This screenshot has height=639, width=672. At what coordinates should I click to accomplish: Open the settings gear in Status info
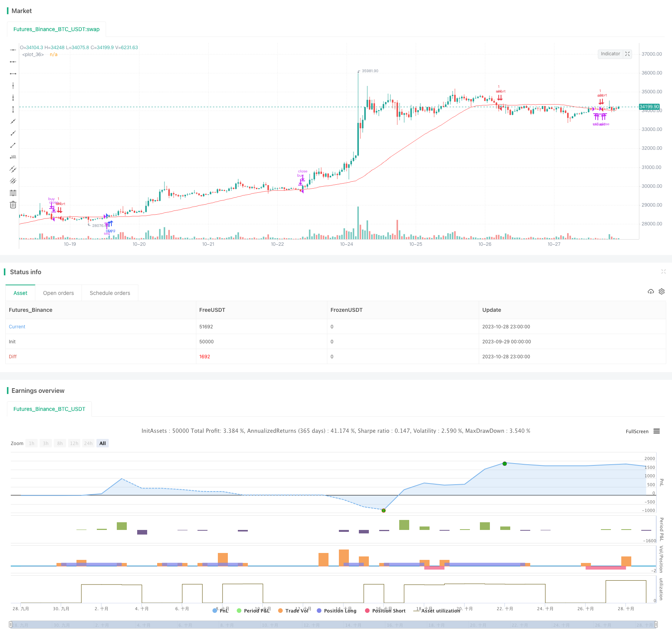click(662, 291)
